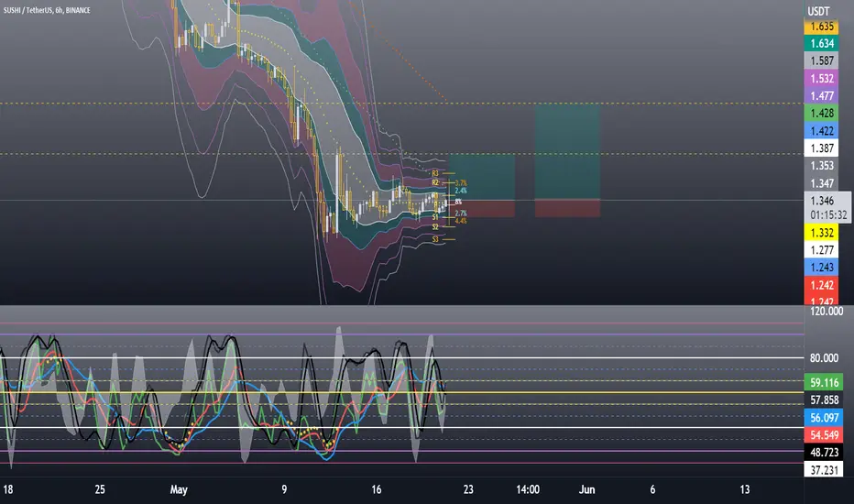Click the white 1.277 price label
The width and height of the screenshot is (854, 504).
coord(821,250)
